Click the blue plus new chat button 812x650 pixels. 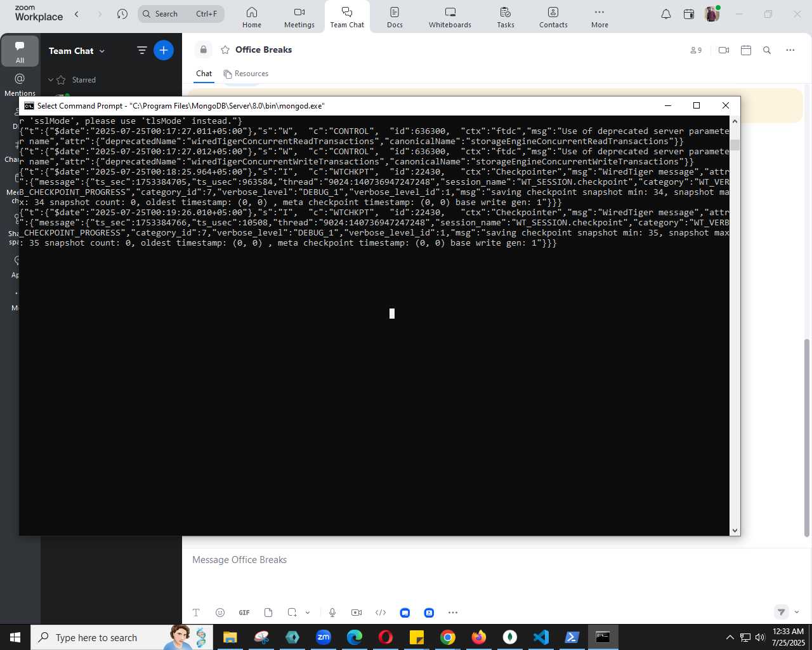point(164,50)
